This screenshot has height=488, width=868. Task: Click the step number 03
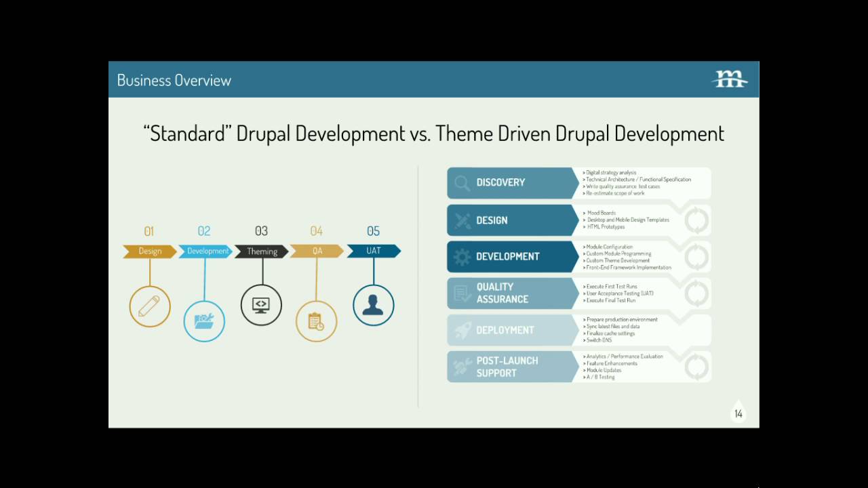tap(261, 231)
